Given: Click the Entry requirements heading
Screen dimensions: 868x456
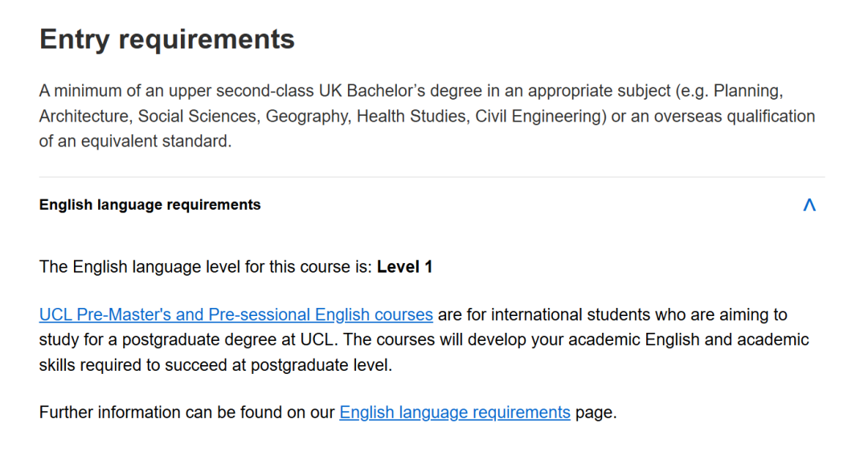Looking at the screenshot, I should click(x=167, y=39).
